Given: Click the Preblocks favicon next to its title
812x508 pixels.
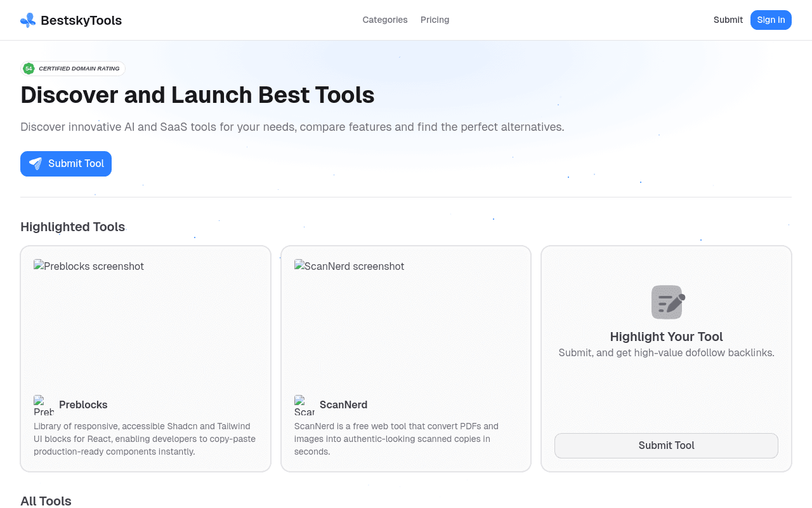Looking at the screenshot, I should tap(43, 404).
